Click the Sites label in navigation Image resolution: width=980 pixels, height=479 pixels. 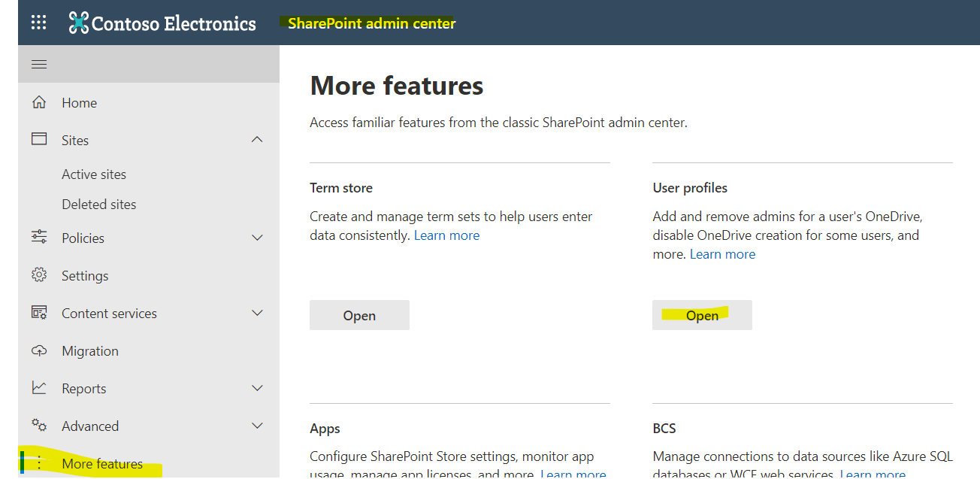click(x=75, y=141)
